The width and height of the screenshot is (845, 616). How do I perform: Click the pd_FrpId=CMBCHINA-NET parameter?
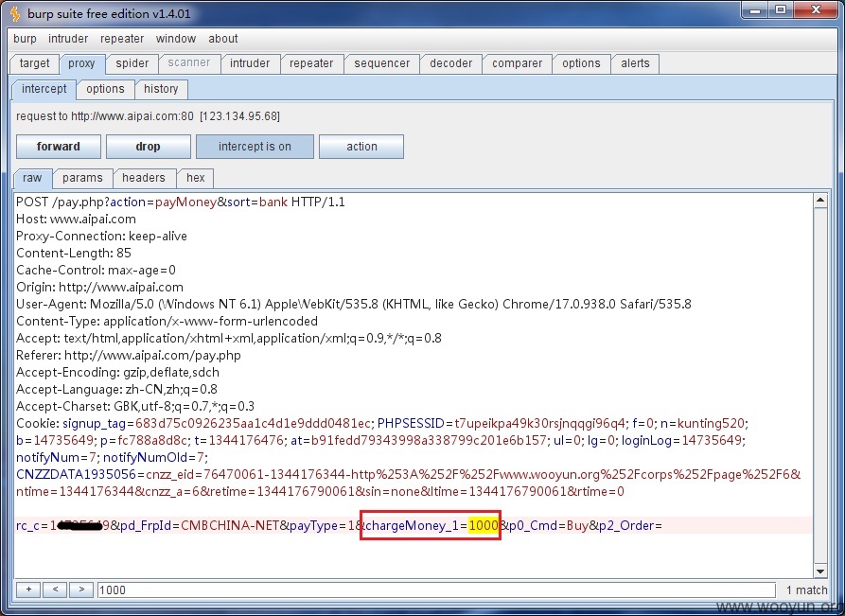tap(200, 525)
